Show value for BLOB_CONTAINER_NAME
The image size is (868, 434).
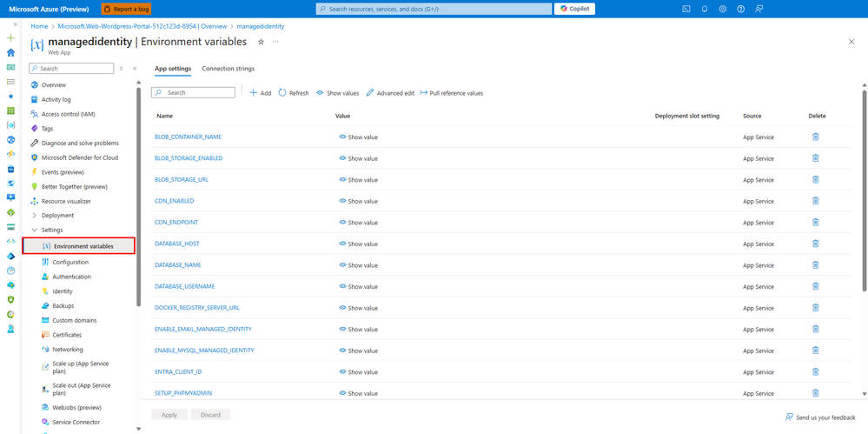pyautogui.click(x=359, y=137)
